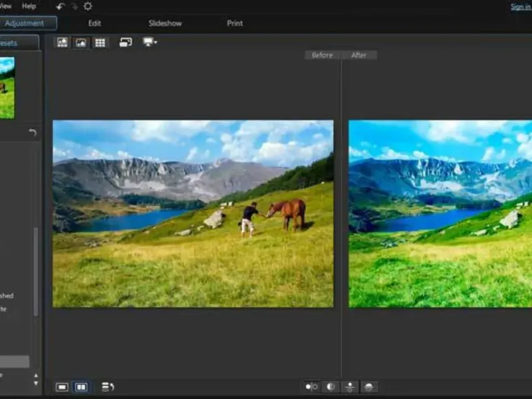Click the undo arrow icon
The height and width of the screenshot is (399, 532).
click(61, 6)
